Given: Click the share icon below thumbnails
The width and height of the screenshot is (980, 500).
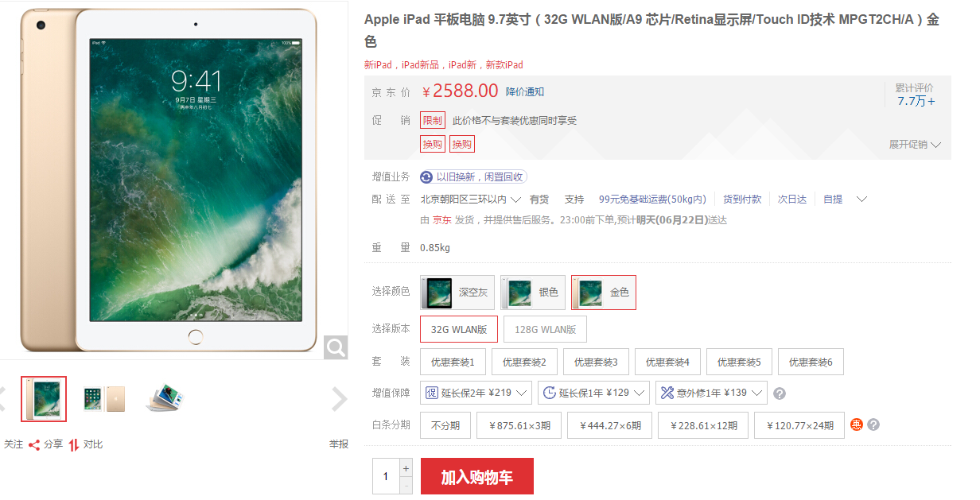Looking at the screenshot, I should click(34, 445).
